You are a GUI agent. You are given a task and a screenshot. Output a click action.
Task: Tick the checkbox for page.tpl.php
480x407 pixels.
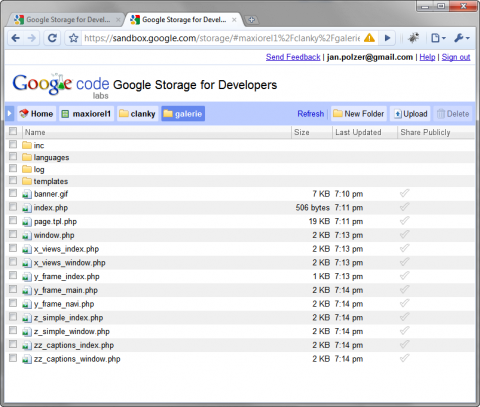click(13, 220)
